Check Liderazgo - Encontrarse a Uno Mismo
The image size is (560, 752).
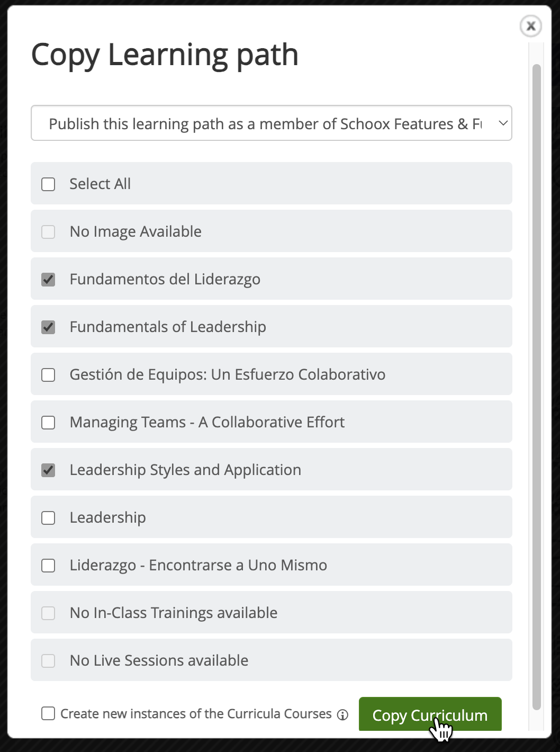coord(48,565)
